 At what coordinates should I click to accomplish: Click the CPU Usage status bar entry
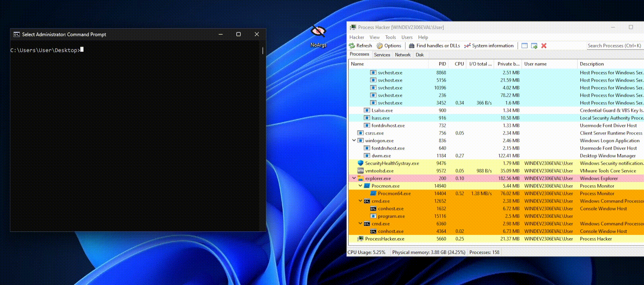[x=367, y=252]
